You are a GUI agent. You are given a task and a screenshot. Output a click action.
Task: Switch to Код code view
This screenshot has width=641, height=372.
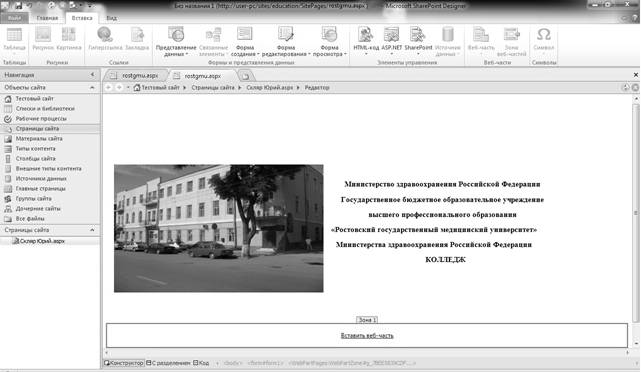coord(201,363)
